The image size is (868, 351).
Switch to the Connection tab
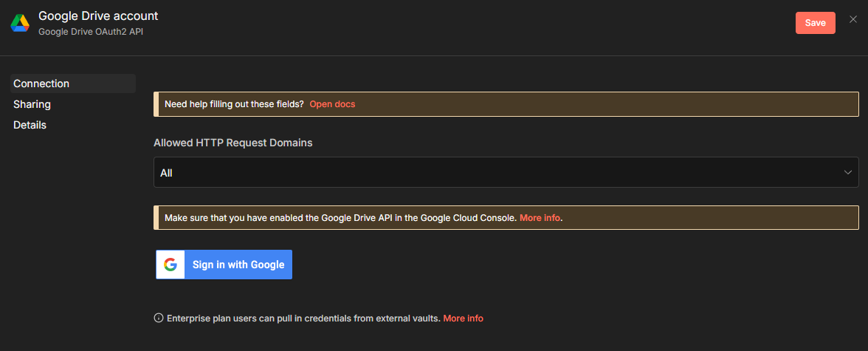41,84
